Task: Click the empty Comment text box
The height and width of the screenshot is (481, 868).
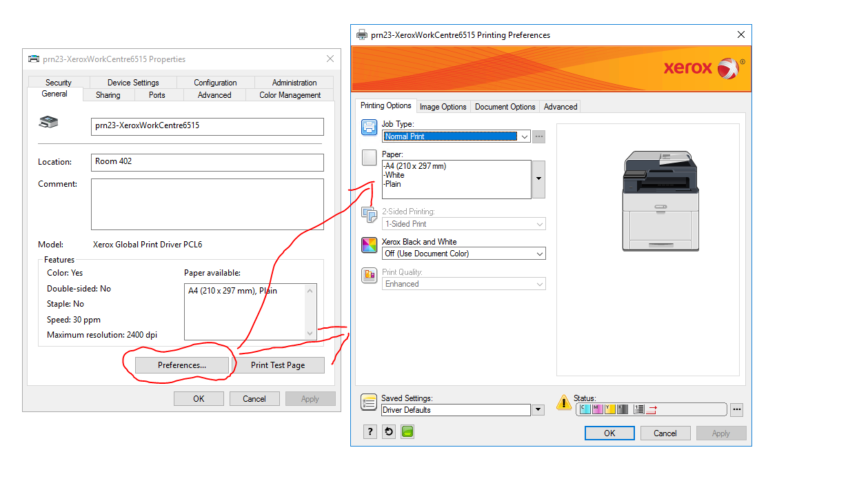Action: tap(208, 204)
